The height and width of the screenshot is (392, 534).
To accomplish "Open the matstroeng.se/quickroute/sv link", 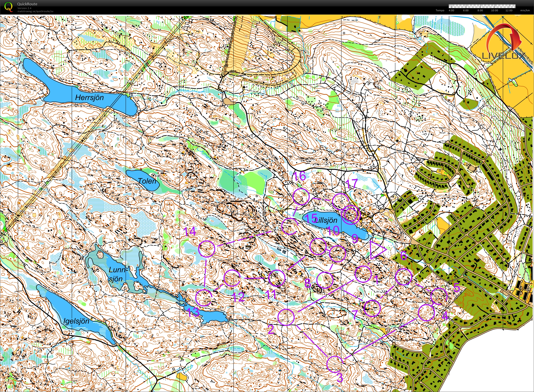I will 35,11.
